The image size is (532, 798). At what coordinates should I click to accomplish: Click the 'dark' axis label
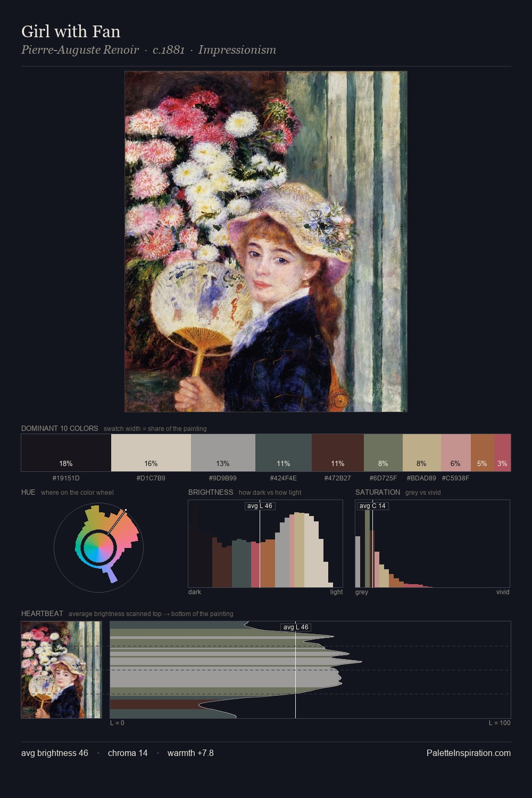coord(195,592)
